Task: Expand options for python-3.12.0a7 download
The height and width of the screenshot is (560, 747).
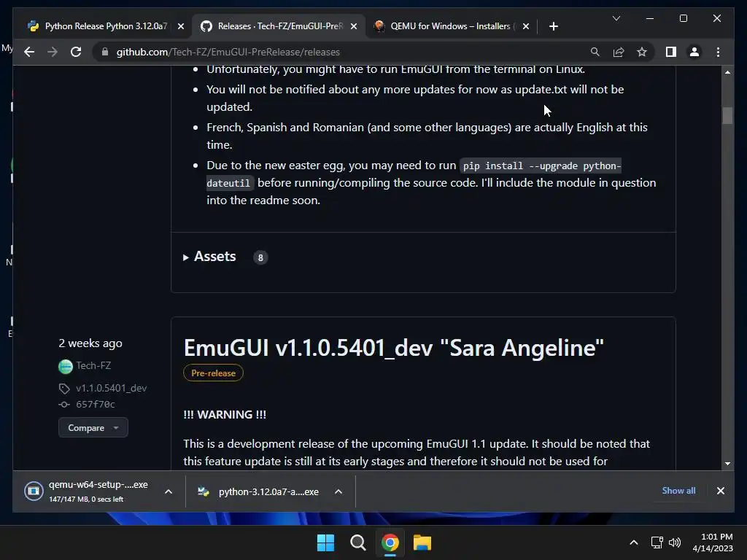Action: pos(338,491)
